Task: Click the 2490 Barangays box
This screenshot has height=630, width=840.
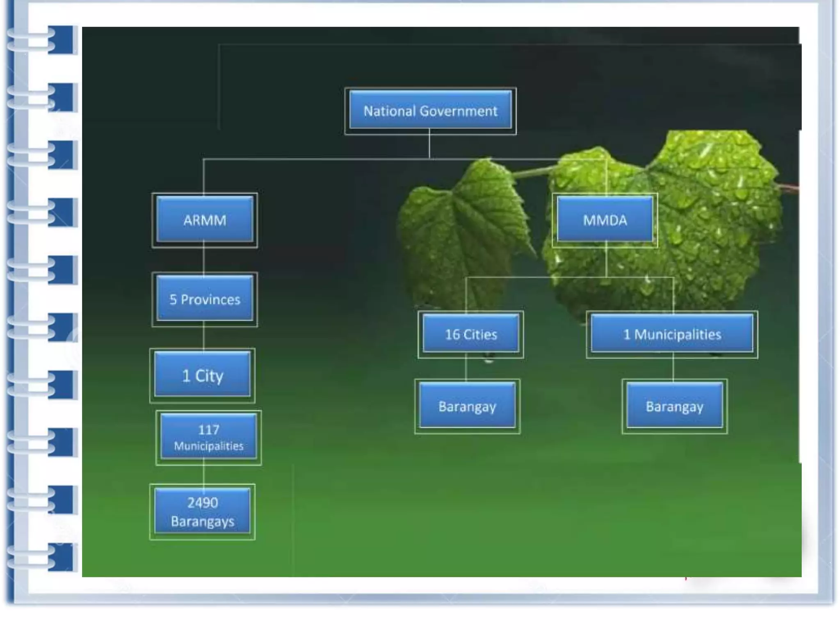Action: [x=202, y=511]
